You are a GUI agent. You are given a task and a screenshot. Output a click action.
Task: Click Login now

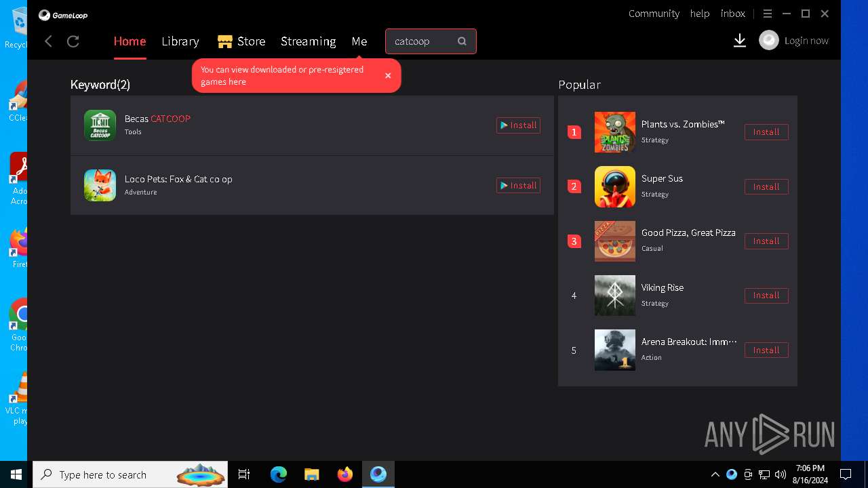(x=806, y=41)
